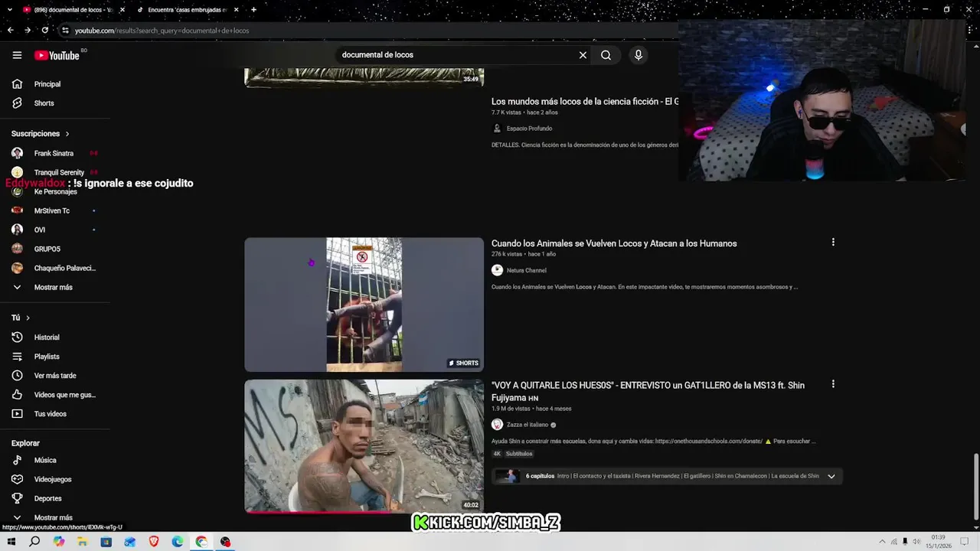Open Frank Sinatra subscription channel

tap(55, 153)
